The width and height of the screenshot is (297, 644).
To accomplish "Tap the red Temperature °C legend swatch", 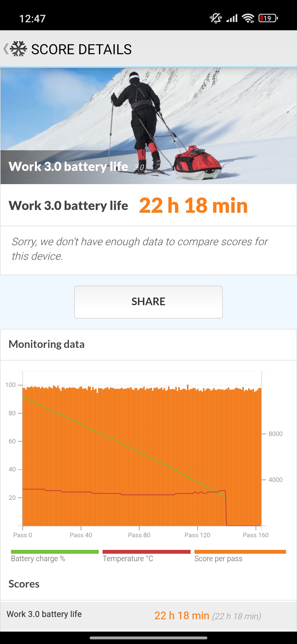I will tap(146, 552).
